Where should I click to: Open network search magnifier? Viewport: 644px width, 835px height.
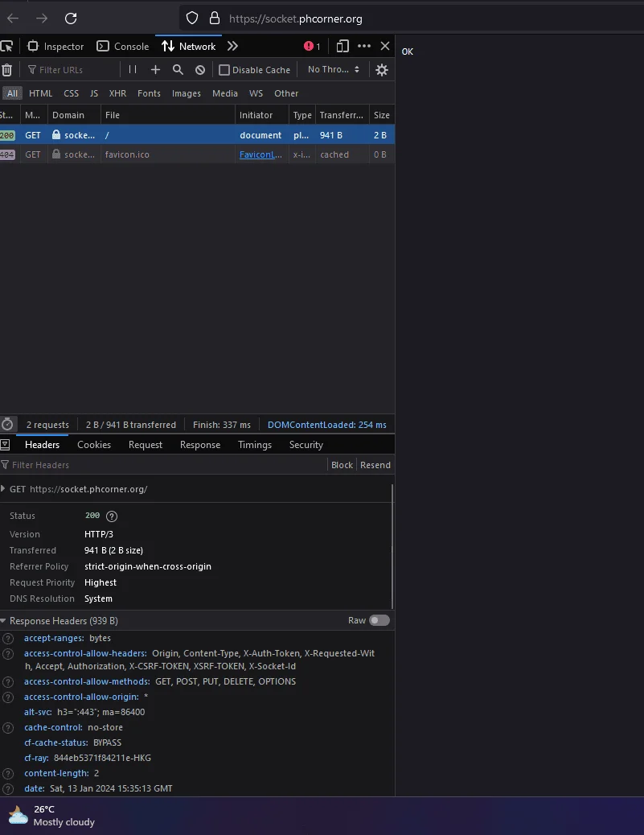pos(178,70)
